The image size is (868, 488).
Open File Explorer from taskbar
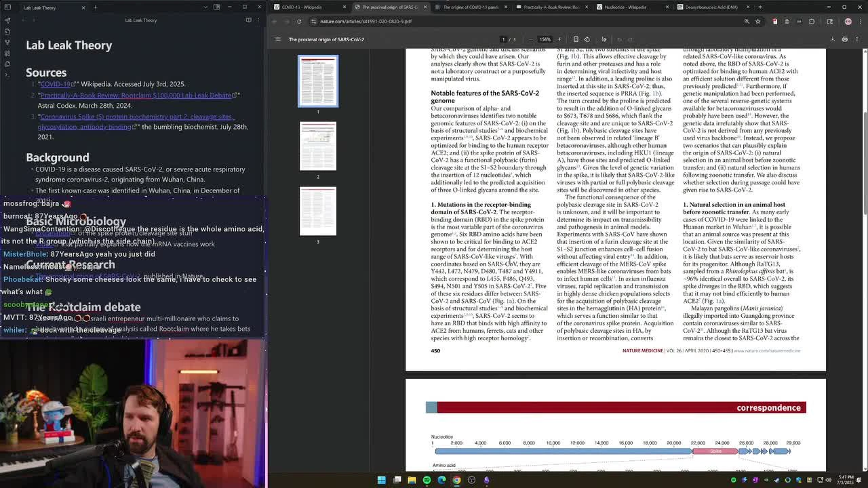point(412,480)
